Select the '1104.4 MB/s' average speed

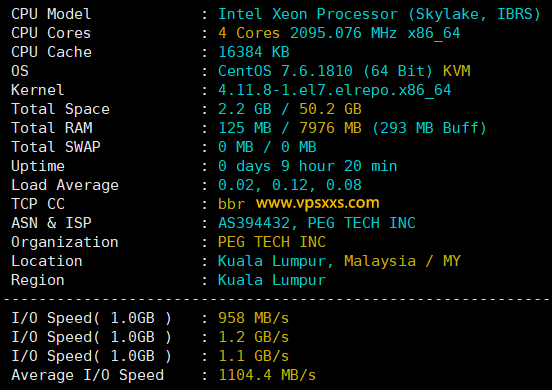click(267, 375)
